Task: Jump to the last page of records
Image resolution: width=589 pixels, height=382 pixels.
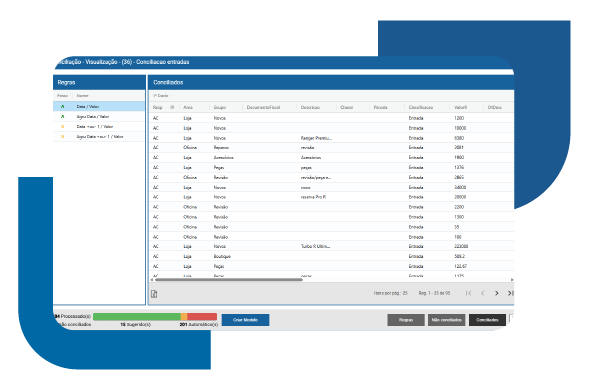Action: pos(510,293)
